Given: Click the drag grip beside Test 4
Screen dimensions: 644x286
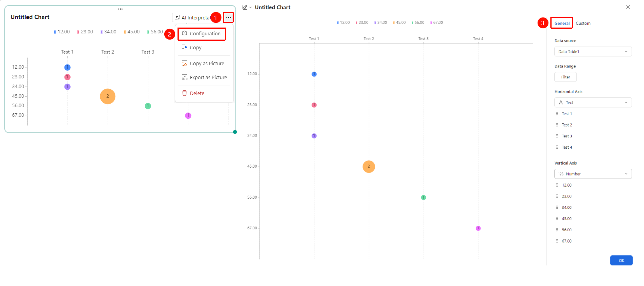Looking at the screenshot, I should (x=557, y=147).
